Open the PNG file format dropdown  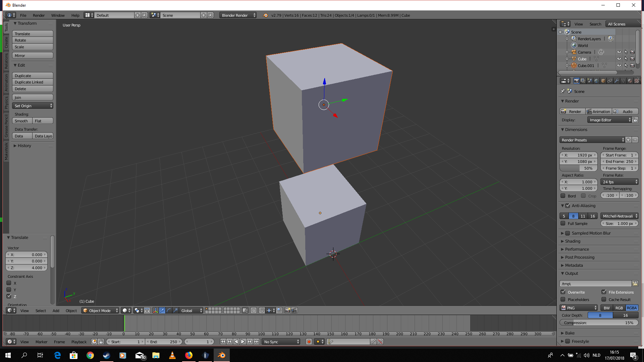579,308
